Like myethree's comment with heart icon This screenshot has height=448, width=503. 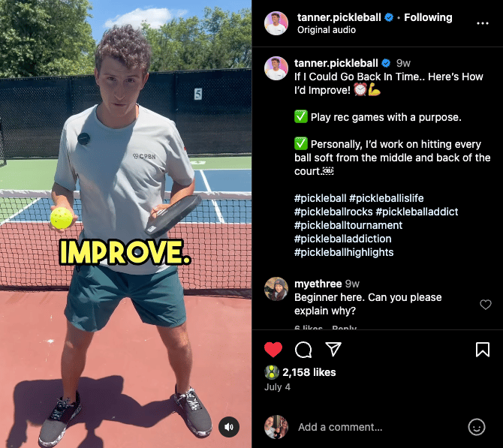click(485, 305)
